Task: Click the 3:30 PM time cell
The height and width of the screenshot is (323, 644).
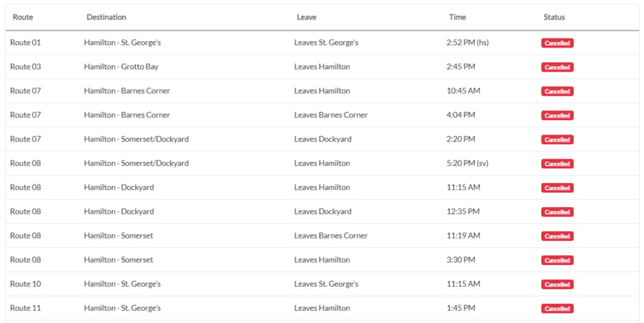Action: point(460,260)
